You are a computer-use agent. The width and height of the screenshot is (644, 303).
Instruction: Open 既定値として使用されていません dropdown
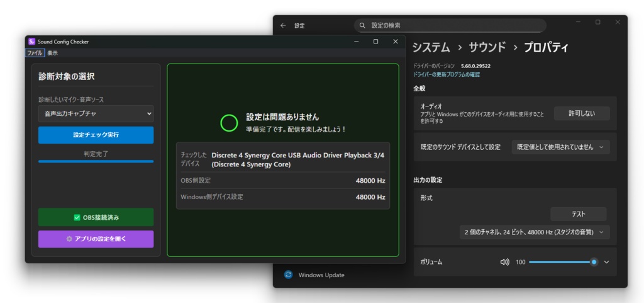click(x=560, y=147)
